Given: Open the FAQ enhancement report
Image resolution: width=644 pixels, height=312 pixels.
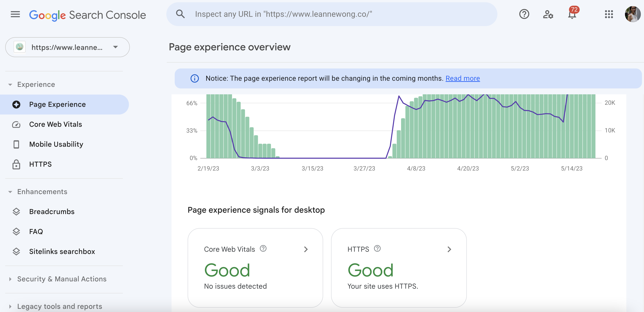Looking at the screenshot, I should pos(64,232).
